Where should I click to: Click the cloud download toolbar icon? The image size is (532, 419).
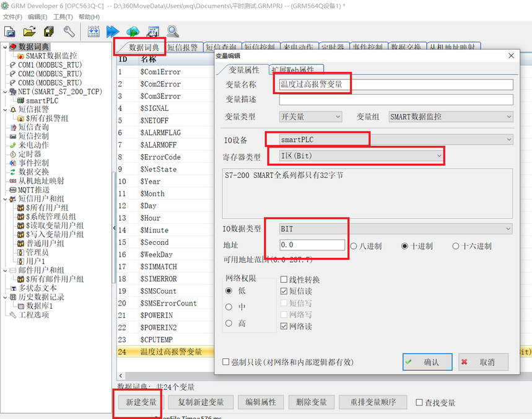coord(133,32)
